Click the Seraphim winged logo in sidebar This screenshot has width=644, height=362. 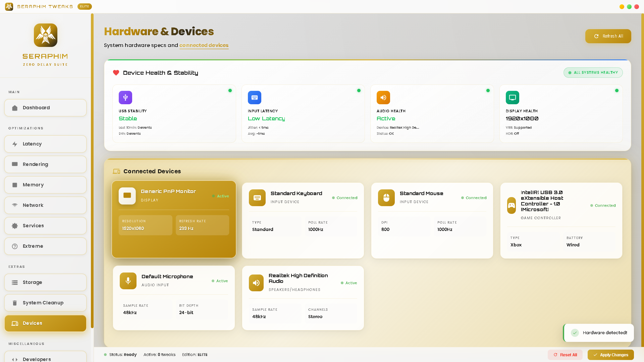[46, 35]
